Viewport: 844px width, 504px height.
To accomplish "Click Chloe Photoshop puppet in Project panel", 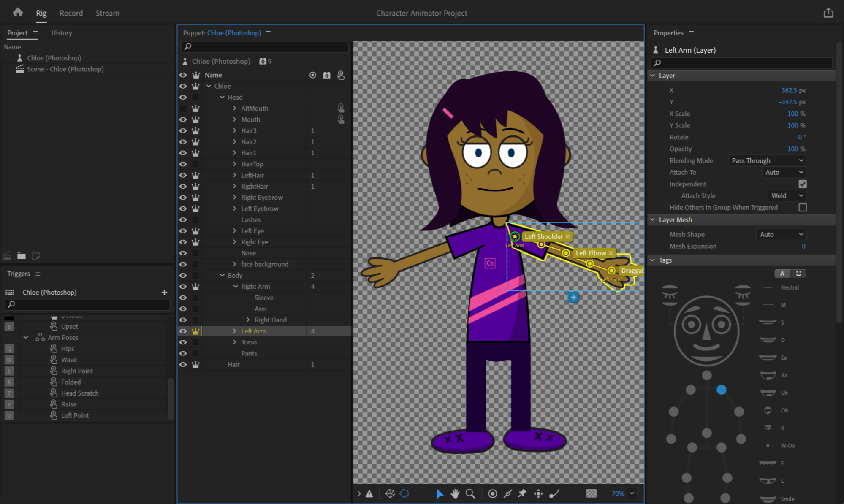I will point(53,57).
